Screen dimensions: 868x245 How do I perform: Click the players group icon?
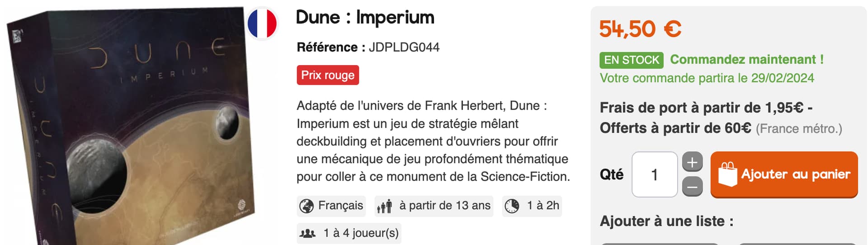click(x=307, y=233)
